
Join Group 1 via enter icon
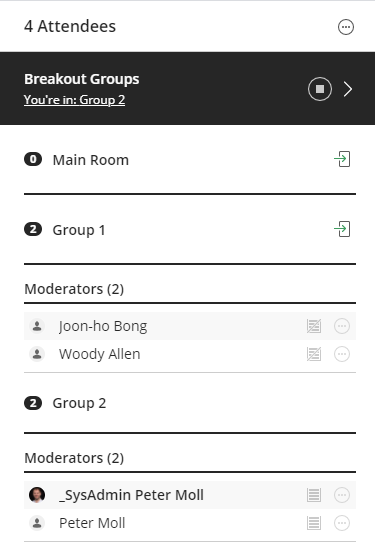coord(342,229)
